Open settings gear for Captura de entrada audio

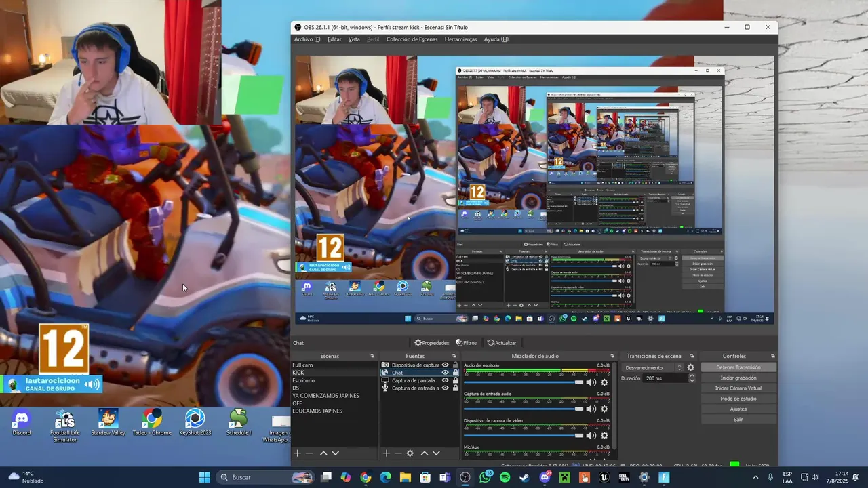tap(604, 409)
